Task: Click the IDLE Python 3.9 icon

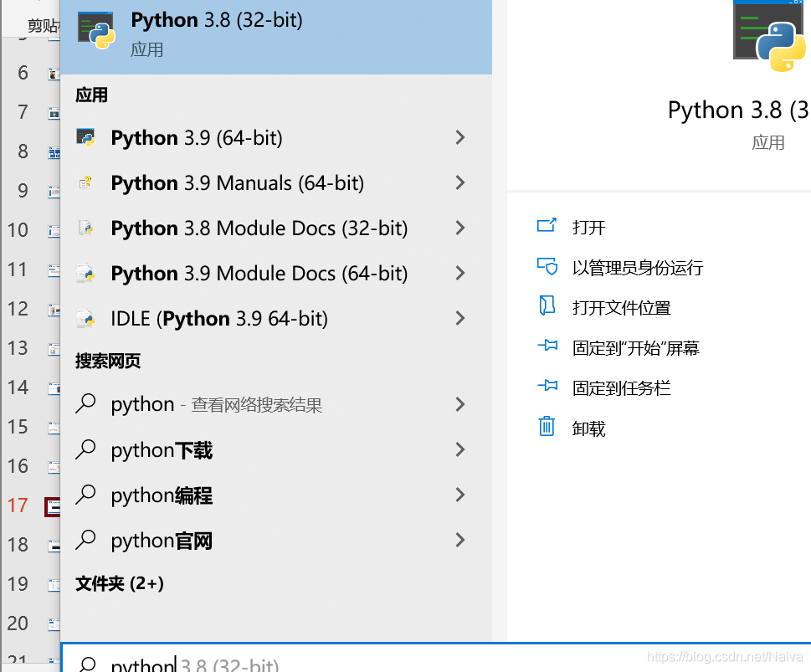Action: click(x=86, y=318)
